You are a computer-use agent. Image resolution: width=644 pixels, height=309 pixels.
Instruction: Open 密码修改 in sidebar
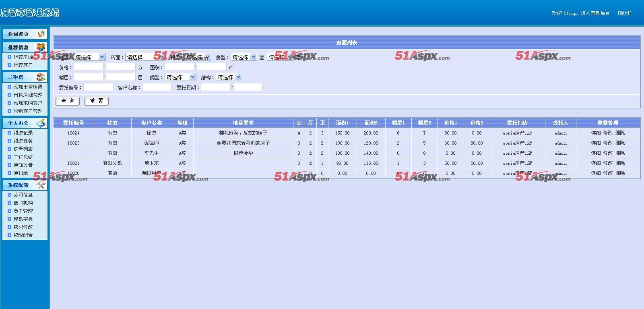pos(23,227)
